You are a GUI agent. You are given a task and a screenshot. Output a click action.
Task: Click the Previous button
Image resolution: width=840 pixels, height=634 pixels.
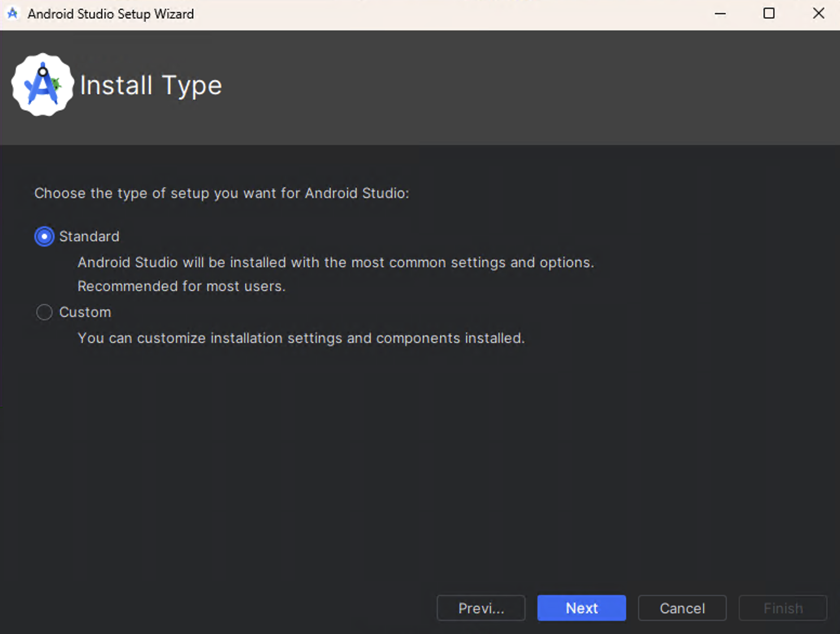481,608
